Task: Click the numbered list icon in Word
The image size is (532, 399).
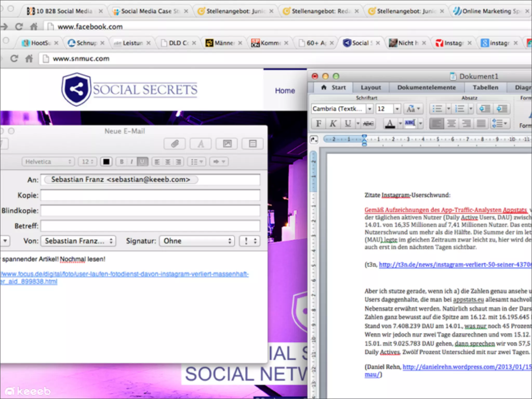Action: tap(460, 109)
